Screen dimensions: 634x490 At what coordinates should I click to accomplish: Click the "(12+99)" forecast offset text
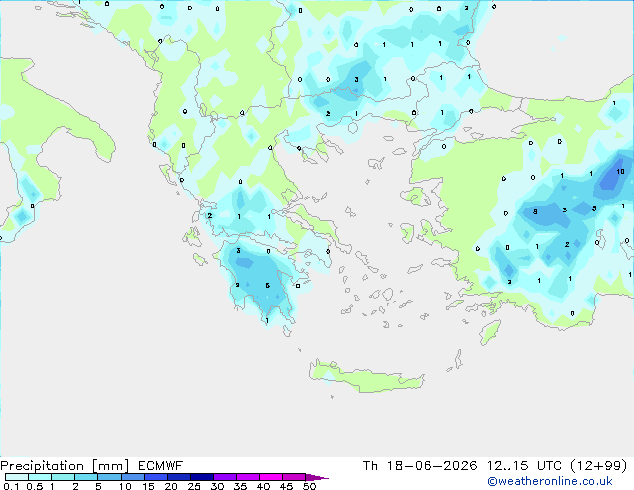coord(598,466)
